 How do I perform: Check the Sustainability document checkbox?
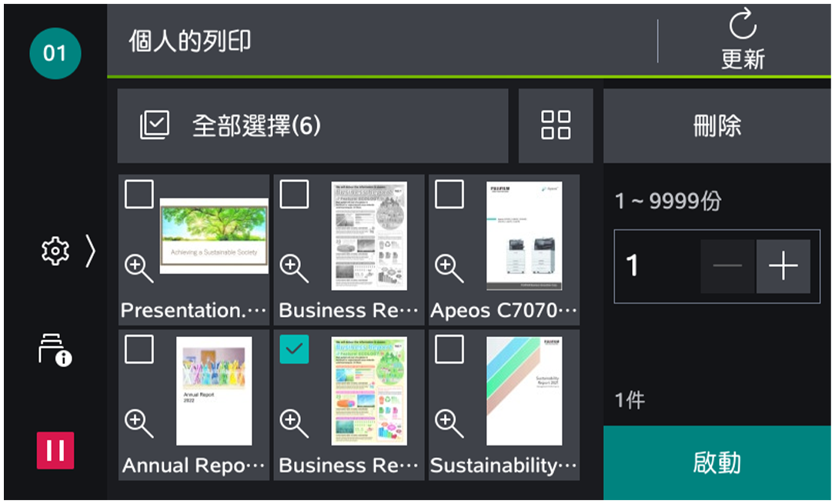click(x=449, y=349)
